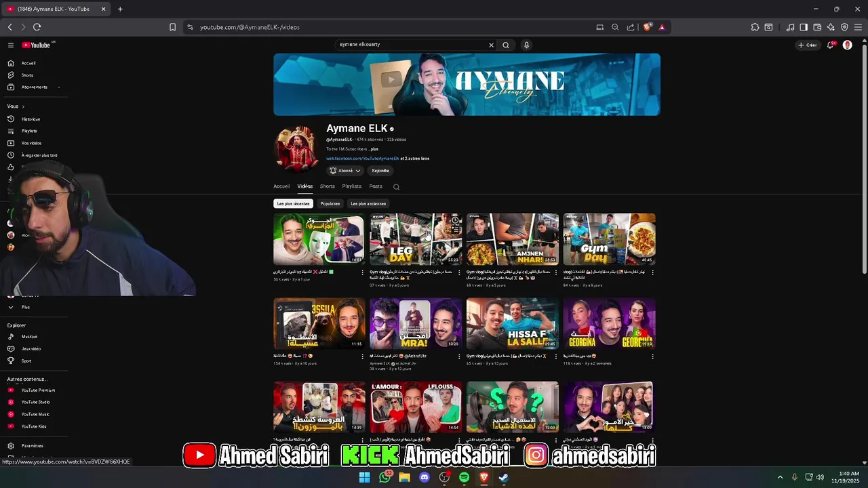
Task: Open the Brave main hamburger menu
Action: click(858, 27)
